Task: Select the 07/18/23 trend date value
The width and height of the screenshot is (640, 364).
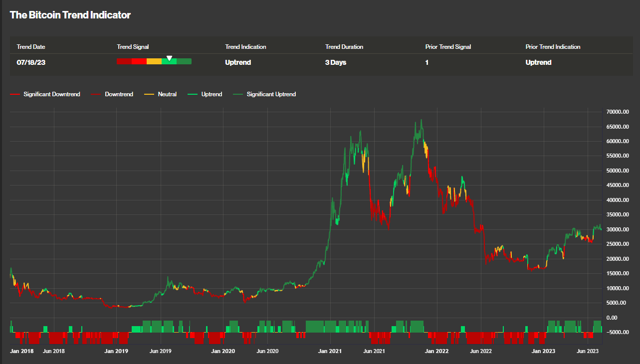Action: pyautogui.click(x=32, y=63)
